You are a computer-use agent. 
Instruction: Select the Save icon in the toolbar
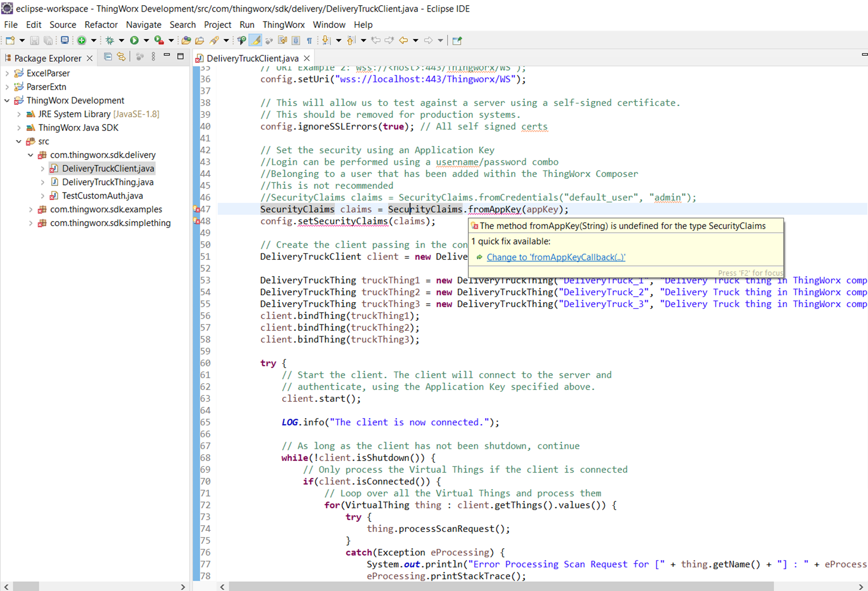tap(34, 40)
